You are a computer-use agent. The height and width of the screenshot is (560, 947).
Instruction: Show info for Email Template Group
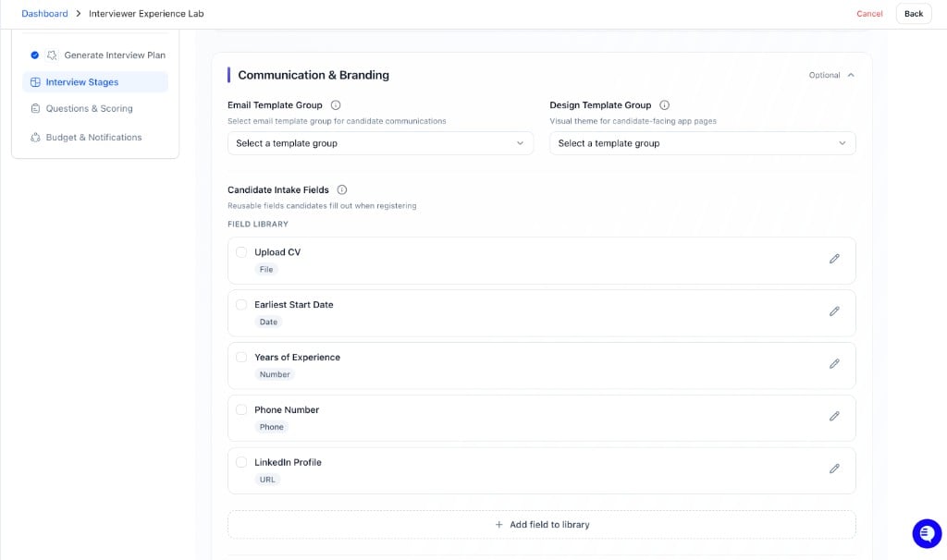point(336,105)
